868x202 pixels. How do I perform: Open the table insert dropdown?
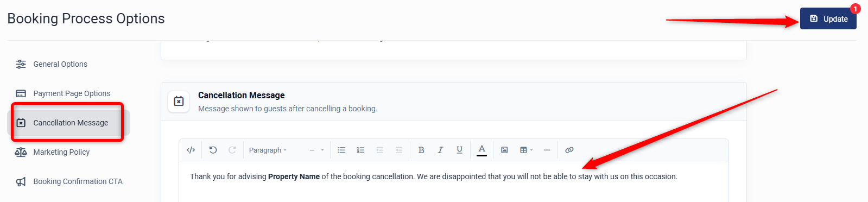(527, 150)
